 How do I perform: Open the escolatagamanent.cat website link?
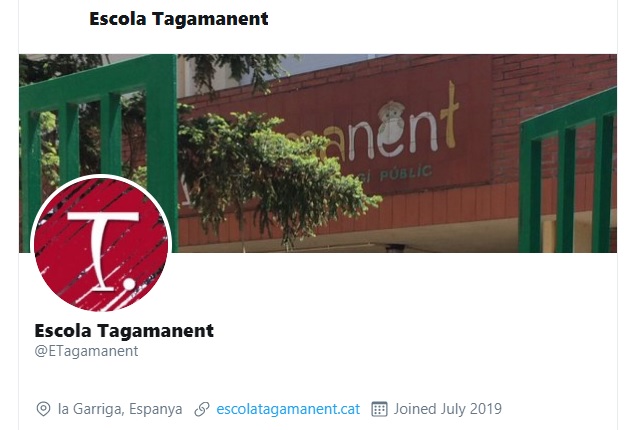(x=288, y=409)
